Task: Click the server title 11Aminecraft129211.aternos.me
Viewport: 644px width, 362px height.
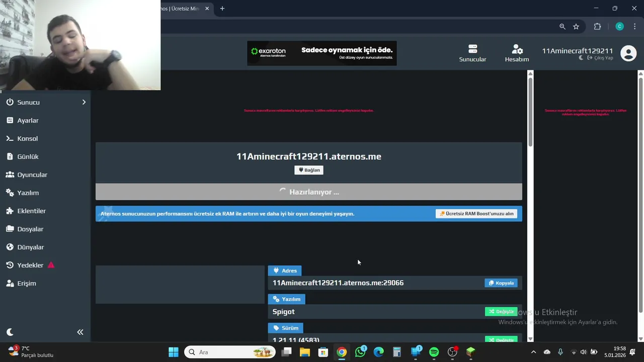Action: (309, 156)
